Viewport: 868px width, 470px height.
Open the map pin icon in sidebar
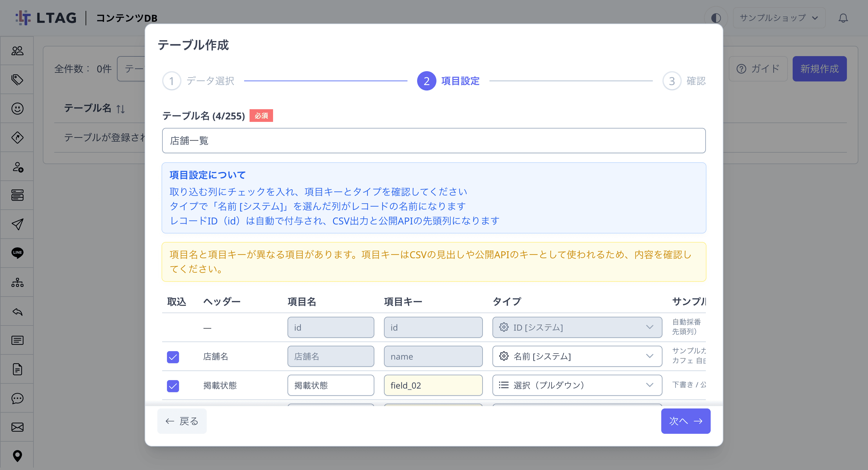(x=17, y=456)
